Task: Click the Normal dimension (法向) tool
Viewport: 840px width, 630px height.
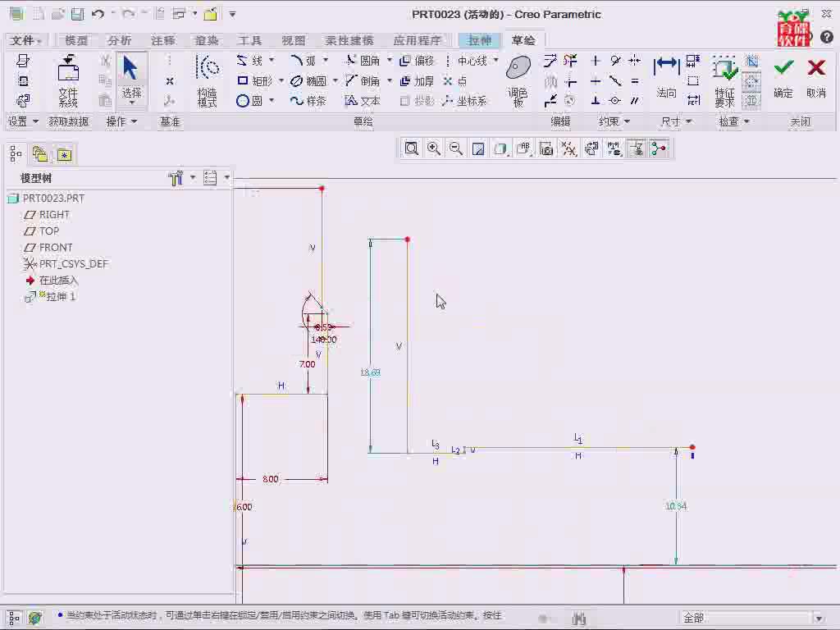Action: (666, 76)
